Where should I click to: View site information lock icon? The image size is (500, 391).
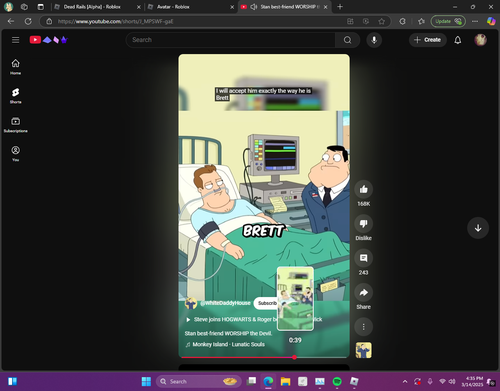[49, 21]
